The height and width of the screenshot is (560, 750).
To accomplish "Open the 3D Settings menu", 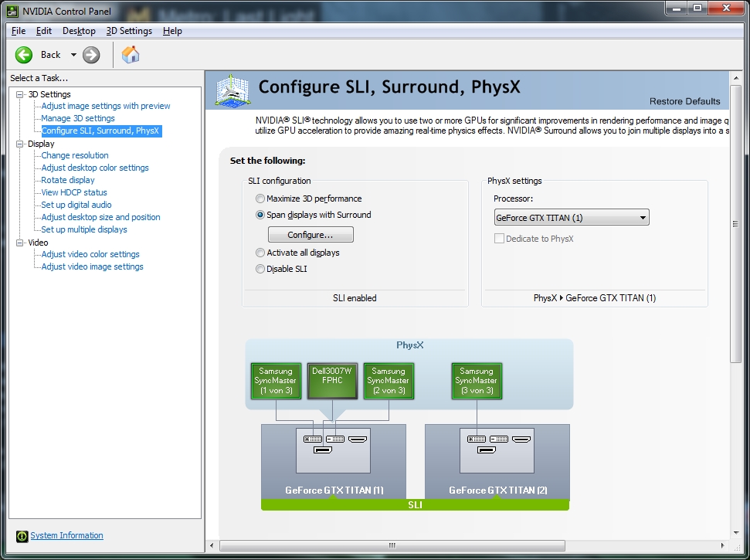I will pos(129,31).
